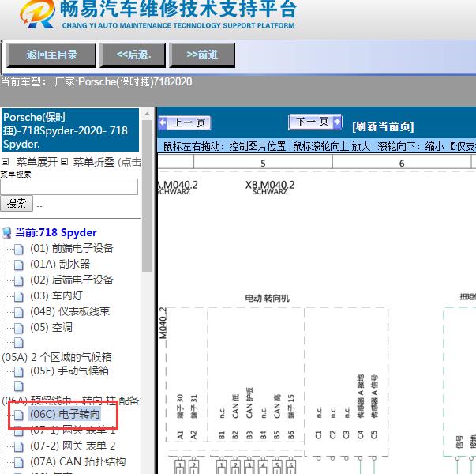Click right arrow icon on 下一页 button
The image size is (476, 474).
[337, 122]
